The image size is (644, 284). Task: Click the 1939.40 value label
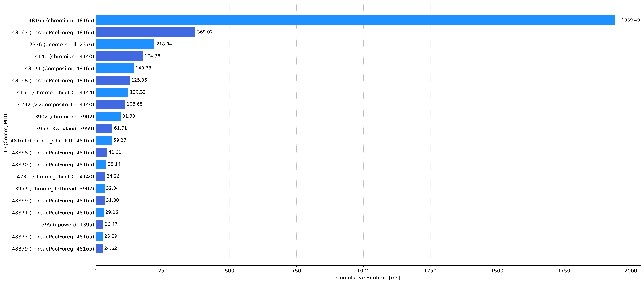coord(630,20)
